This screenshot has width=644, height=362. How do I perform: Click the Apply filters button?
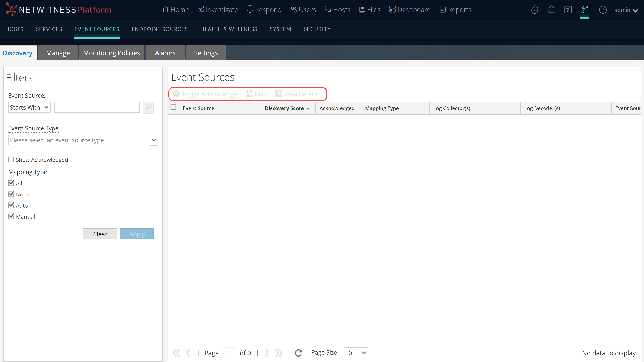(x=137, y=234)
